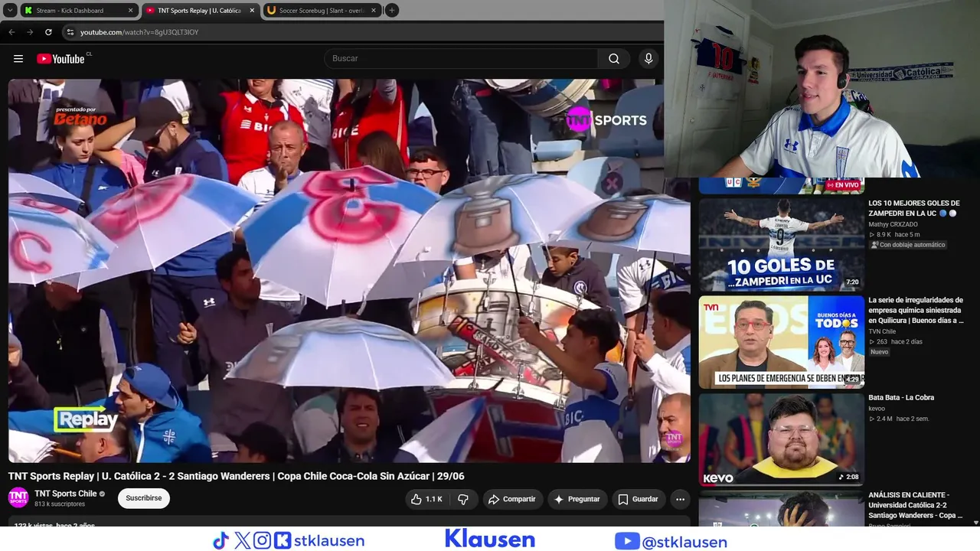Like the video with 1.1 K likes

click(x=426, y=499)
